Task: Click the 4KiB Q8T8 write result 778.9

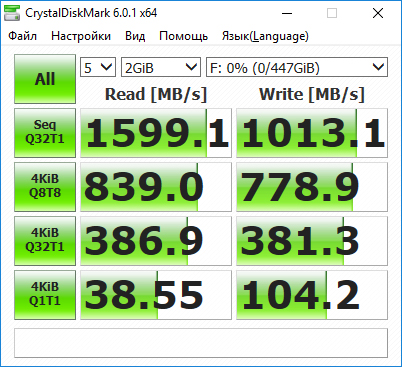Action: pos(312,187)
